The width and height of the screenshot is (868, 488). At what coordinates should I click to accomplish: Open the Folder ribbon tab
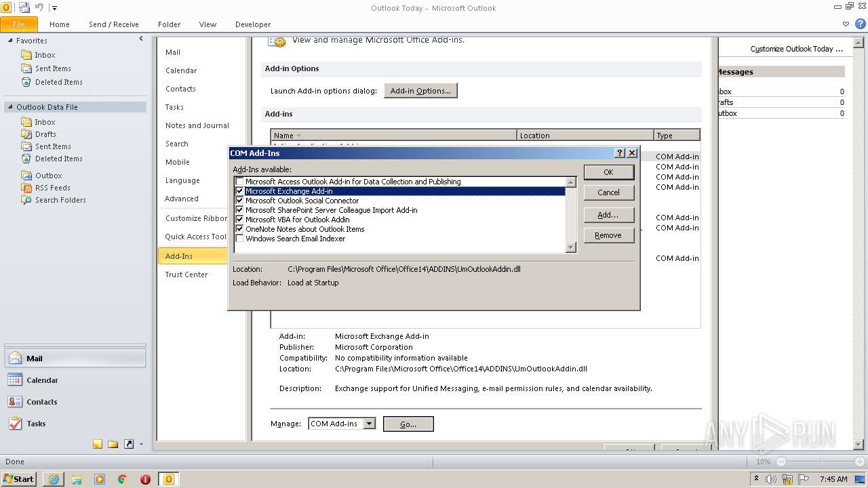(x=170, y=24)
